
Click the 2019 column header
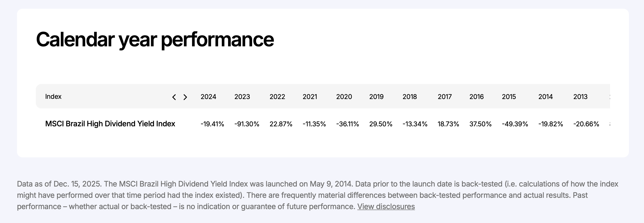[376, 97]
